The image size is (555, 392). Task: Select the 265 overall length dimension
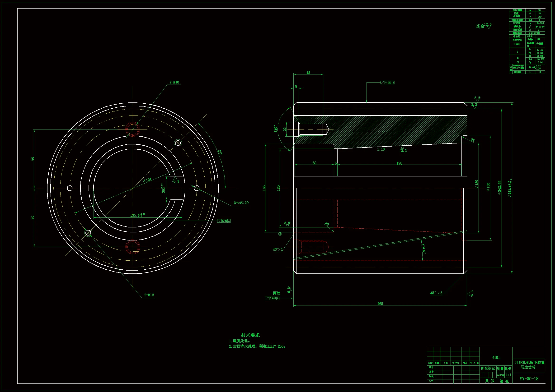[x=380, y=304]
